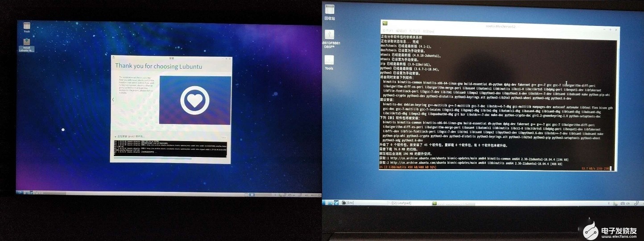Click the network tray icon in right panel

(636, 203)
